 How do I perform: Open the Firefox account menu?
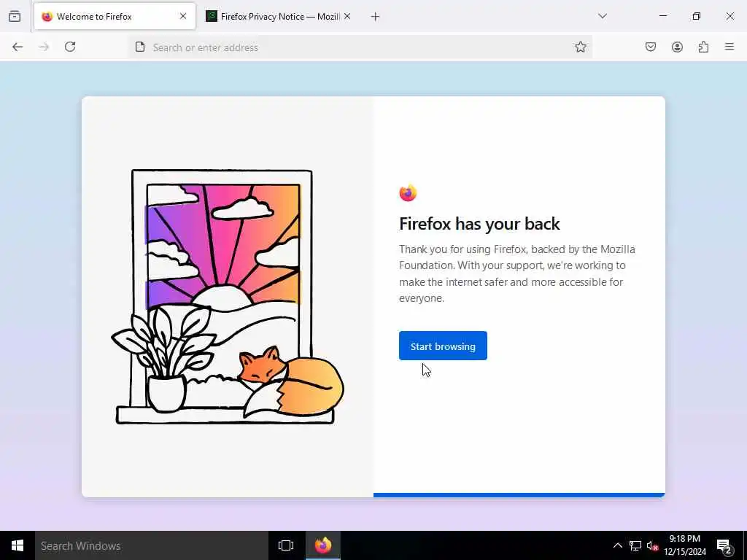tap(677, 47)
